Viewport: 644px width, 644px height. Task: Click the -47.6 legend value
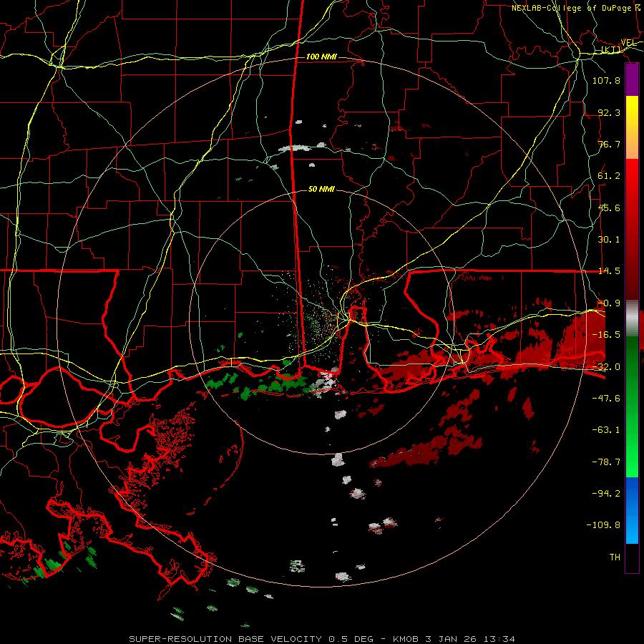click(606, 398)
